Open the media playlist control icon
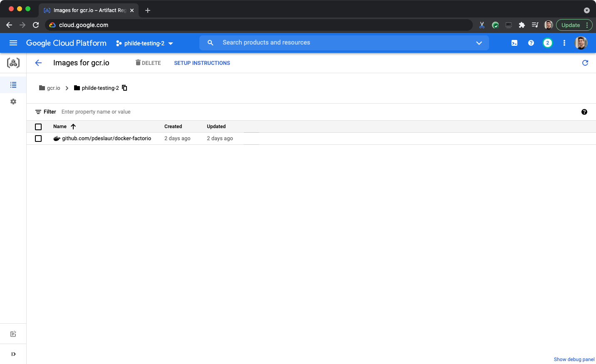Screen dimensions: 596x364 point(535,25)
